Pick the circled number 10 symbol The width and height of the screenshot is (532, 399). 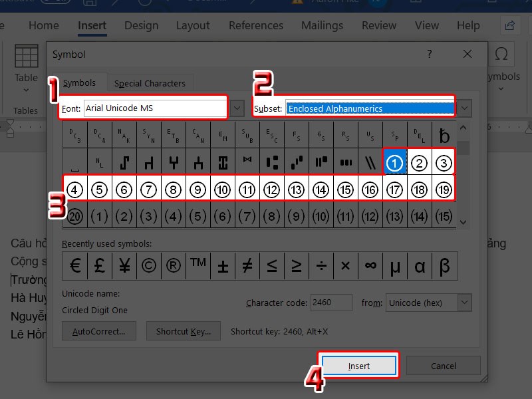pyautogui.click(x=222, y=190)
